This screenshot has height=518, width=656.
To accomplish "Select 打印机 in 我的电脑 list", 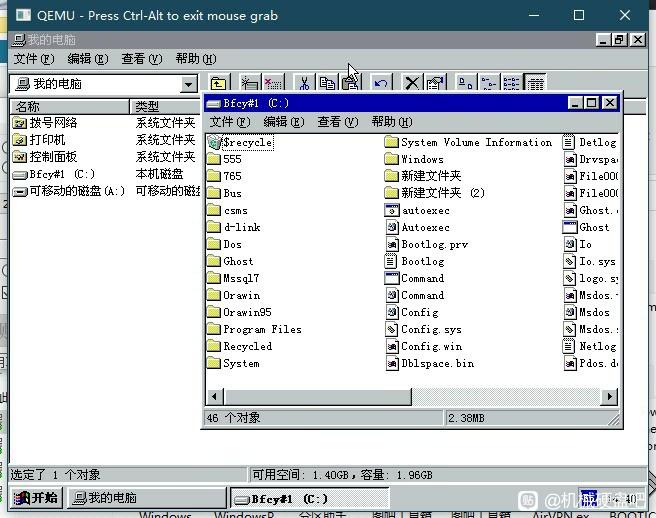I will click(39, 140).
